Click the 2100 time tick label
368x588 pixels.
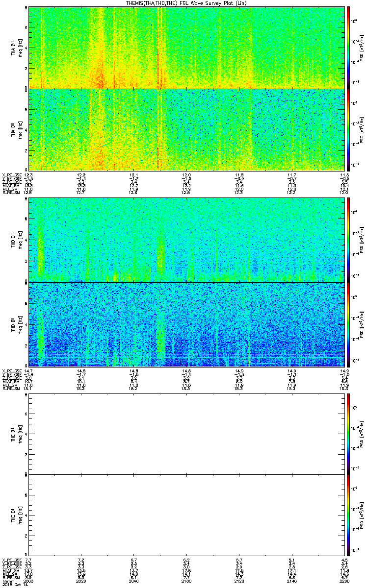pos(186,580)
